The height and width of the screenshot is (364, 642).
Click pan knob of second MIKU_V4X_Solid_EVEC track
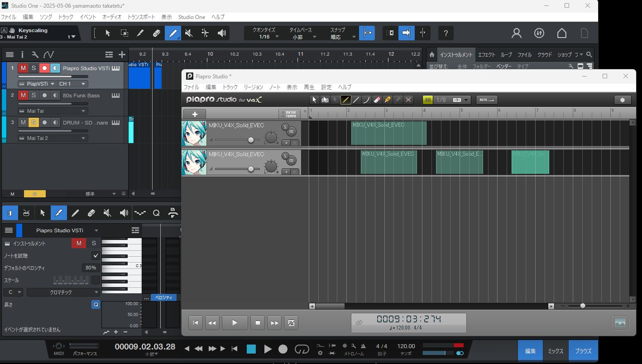point(271,167)
